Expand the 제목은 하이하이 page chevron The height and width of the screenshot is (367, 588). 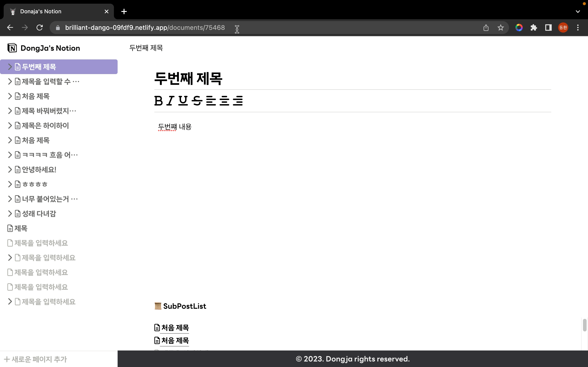coord(10,125)
